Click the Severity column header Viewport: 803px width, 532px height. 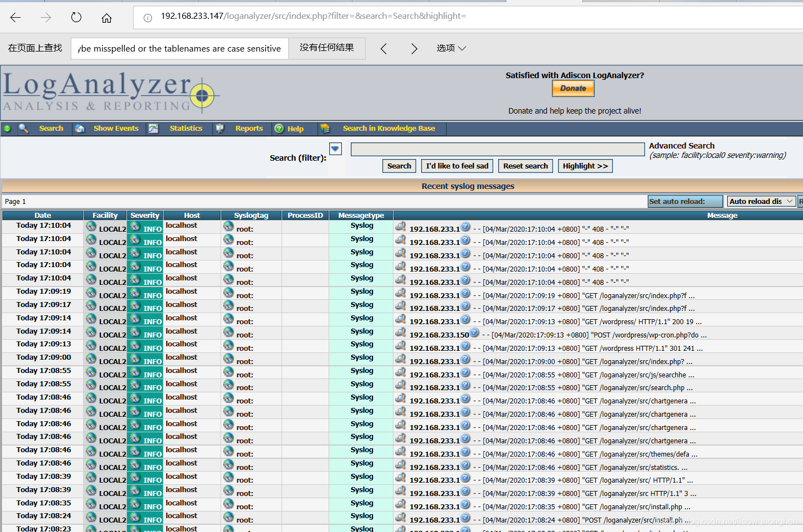(145, 215)
